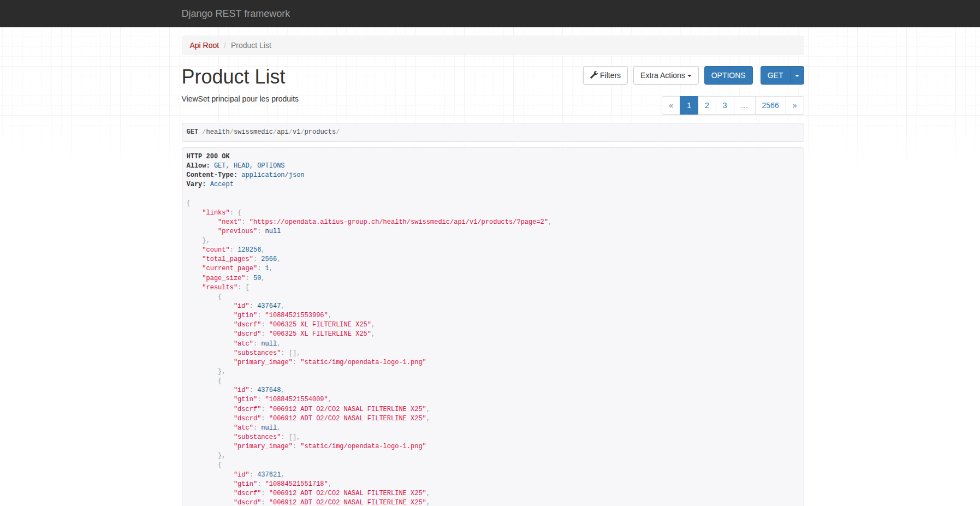The image size is (980, 506).
Task: Click the pagination ellipsis item
Action: (x=744, y=105)
